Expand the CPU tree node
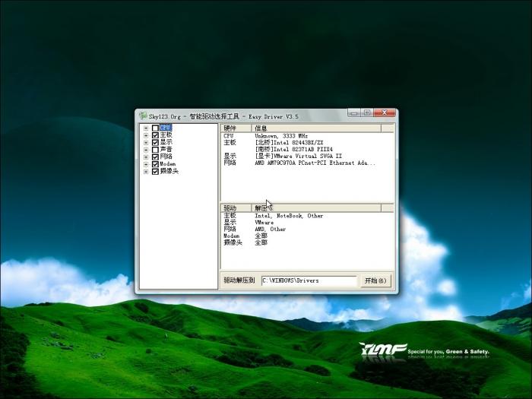This screenshot has width=532, height=399. tap(145, 128)
